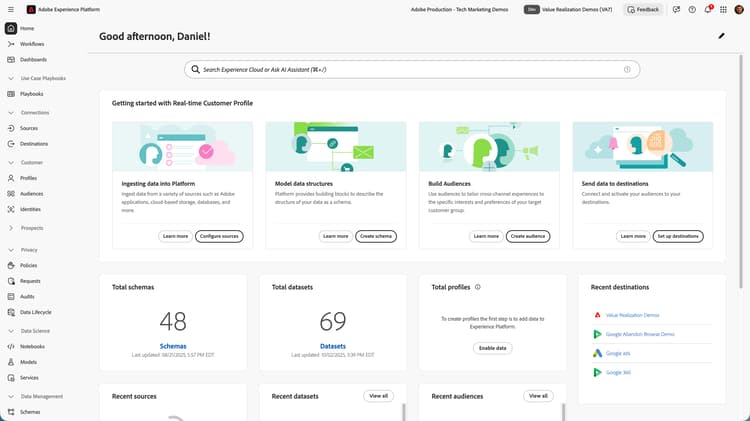This screenshot has width=750, height=421.
Task: Open Audiences icon in sidebar
Action: pos(11,194)
